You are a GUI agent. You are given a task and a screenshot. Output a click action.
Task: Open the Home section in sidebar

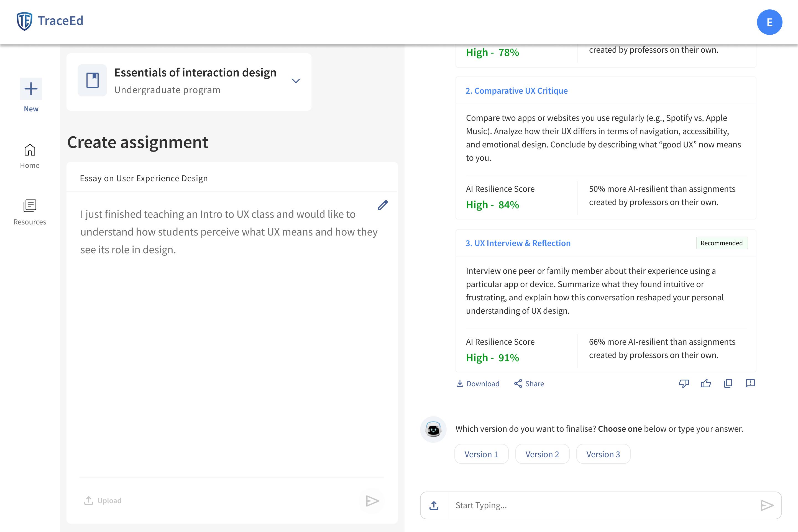click(x=30, y=156)
